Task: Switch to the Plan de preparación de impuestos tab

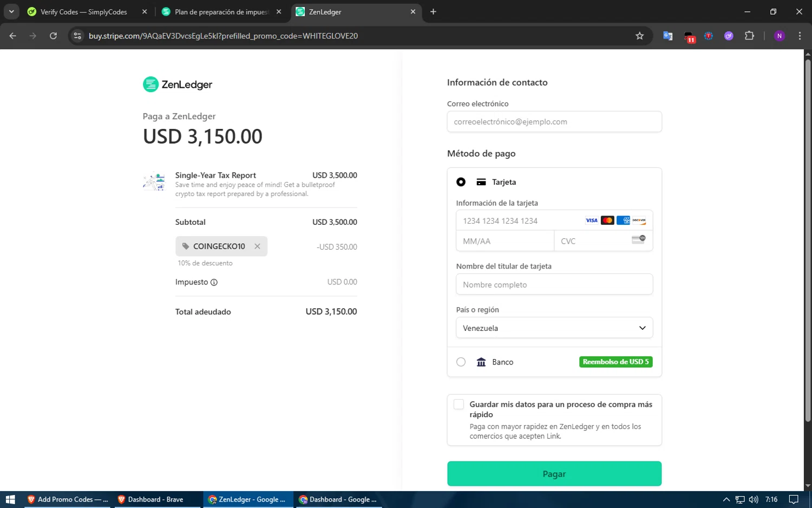Action: pyautogui.click(x=222, y=12)
